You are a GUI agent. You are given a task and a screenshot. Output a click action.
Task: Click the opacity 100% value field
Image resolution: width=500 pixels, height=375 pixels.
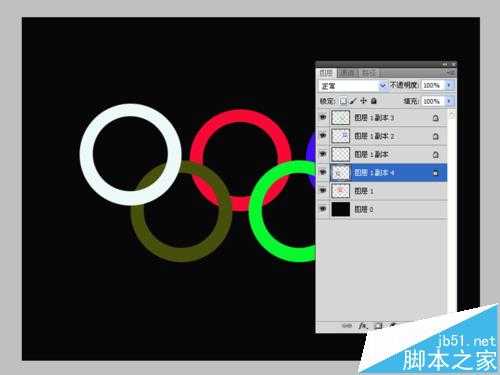click(433, 85)
